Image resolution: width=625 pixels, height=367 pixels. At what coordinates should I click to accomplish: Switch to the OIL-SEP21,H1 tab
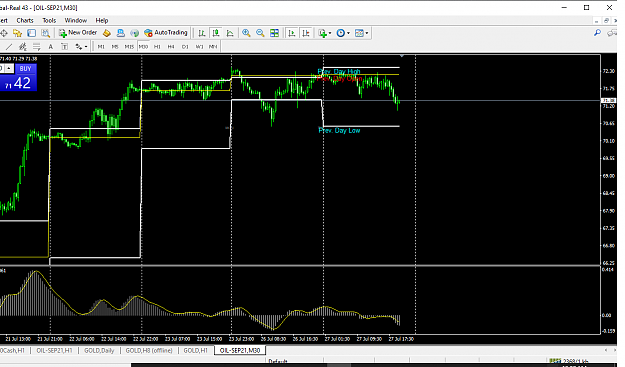pyautogui.click(x=54, y=350)
